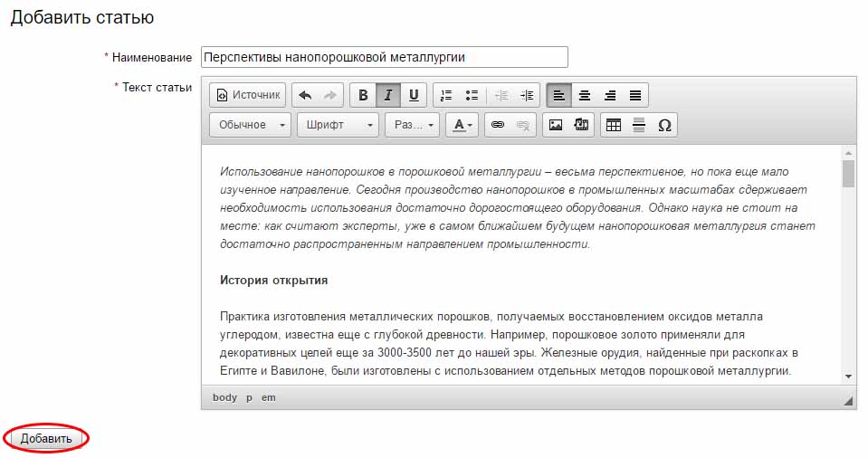Open the second image/media insert icon
The width and height of the screenshot is (868, 458).
[x=581, y=125]
